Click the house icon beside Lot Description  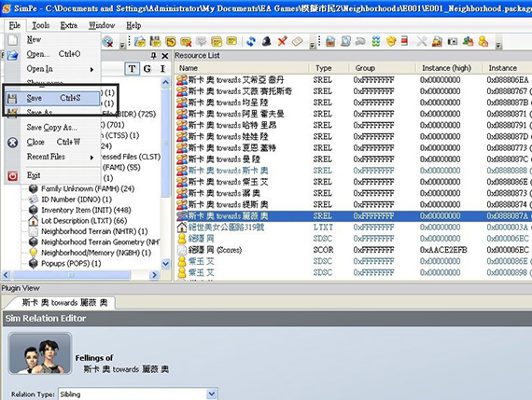(33, 221)
